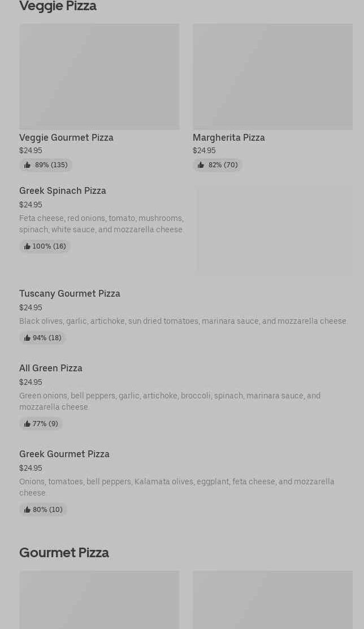Choose the All Green Pizza item
The image size is (364, 629).
click(x=186, y=396)
